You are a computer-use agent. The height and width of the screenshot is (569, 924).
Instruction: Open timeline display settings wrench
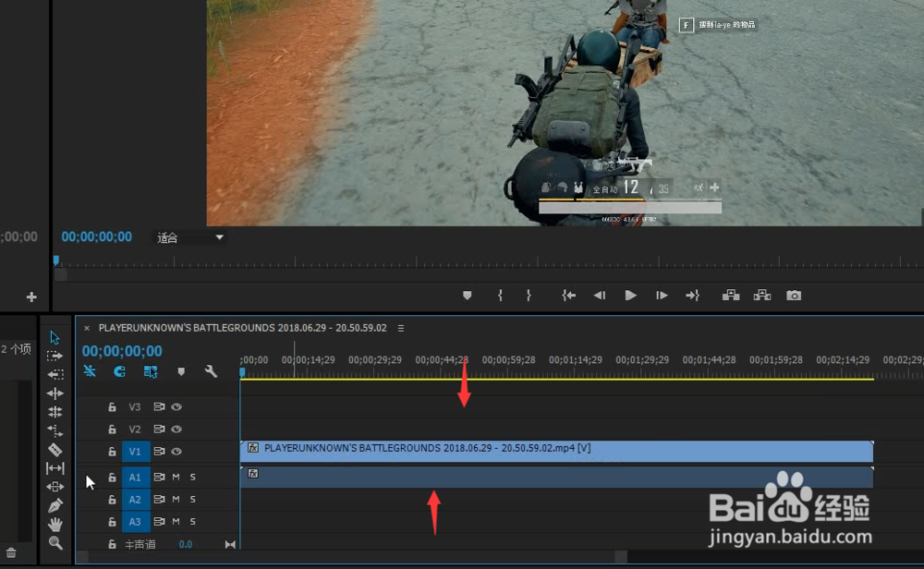[x=211, y=371]
